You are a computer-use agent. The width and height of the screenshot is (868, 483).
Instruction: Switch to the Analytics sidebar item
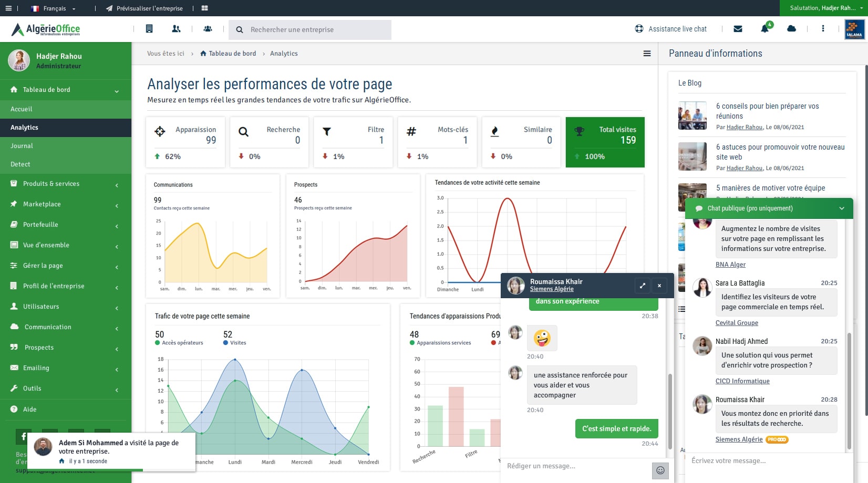pyautogui.click(x=24, y=127)
